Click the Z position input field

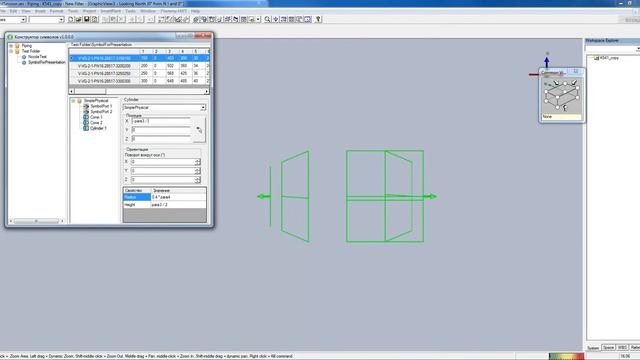click(x=161, y=139)
